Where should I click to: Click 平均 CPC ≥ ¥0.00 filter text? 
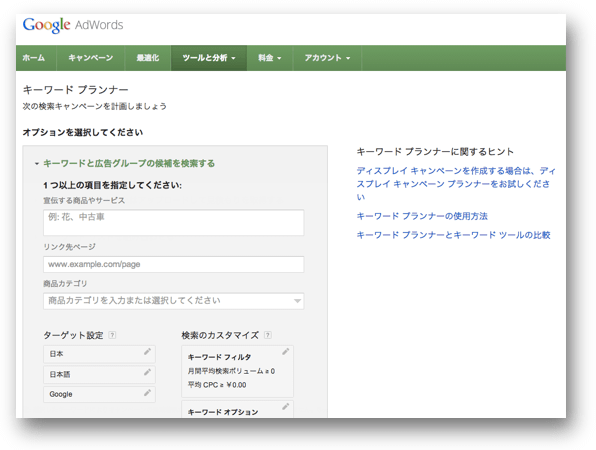coord(217,385)
